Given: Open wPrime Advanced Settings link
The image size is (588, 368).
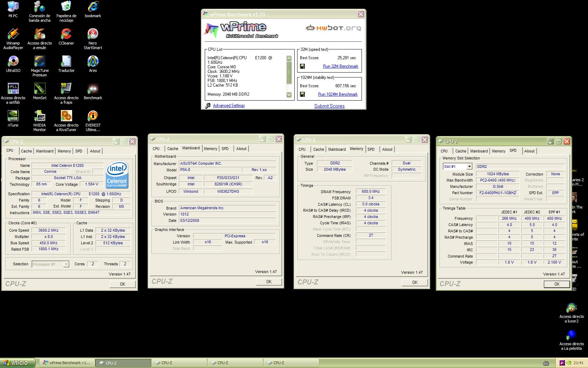Looking at the screenshot, I should [229, 105].
